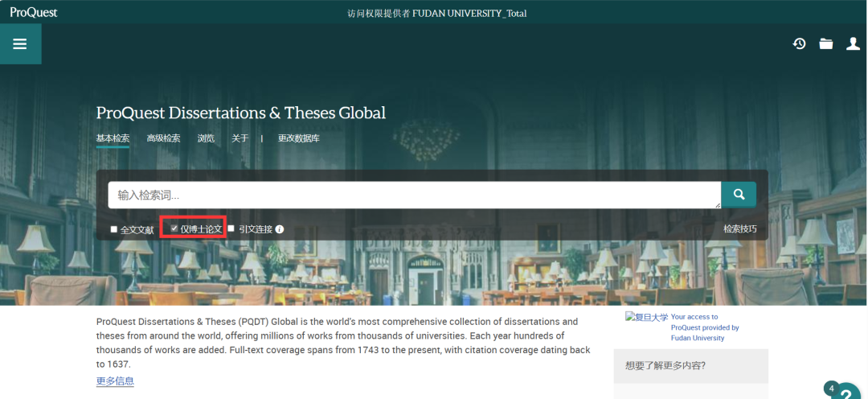Click the 复旦大学 logo image
Viewport: 868px width, 399px height.
(x=646, y=318)
